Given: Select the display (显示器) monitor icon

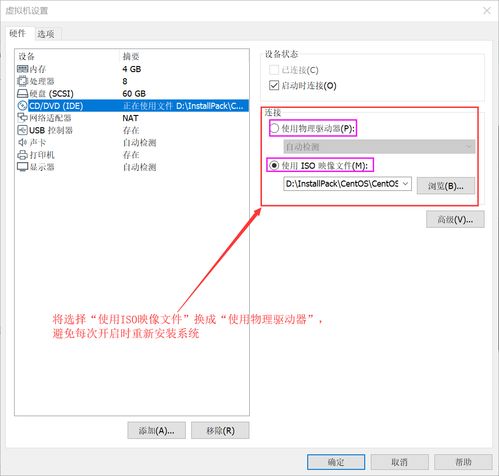Looking at the screenshot, I should (22, 167).
